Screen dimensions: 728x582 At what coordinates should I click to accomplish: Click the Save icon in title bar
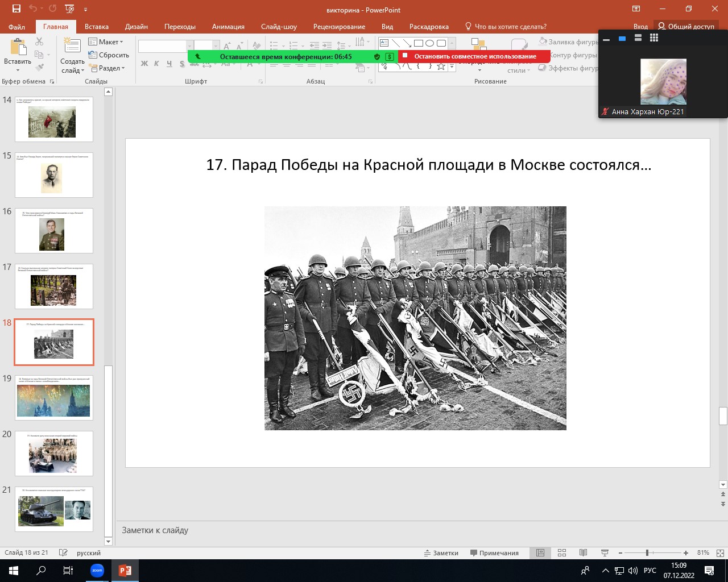click(16, 9)
